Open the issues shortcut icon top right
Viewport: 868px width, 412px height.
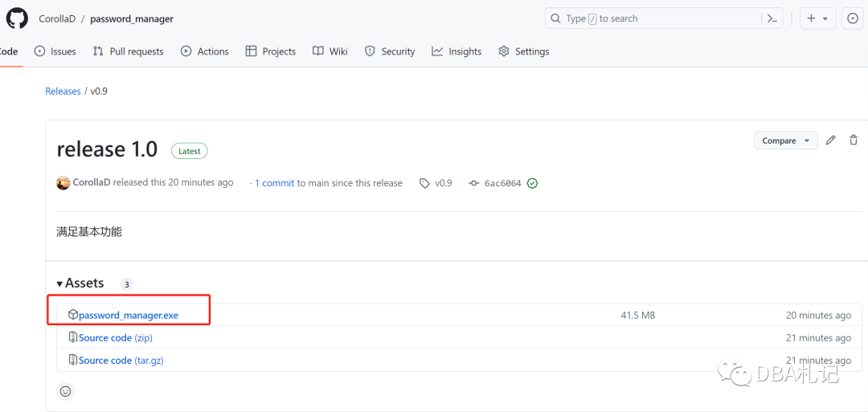(853, 18)
